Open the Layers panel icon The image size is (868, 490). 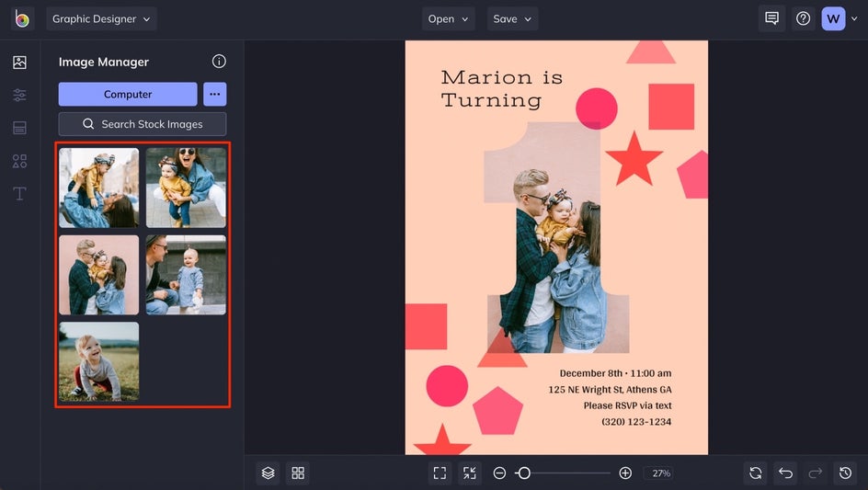[x=268, y=473]
